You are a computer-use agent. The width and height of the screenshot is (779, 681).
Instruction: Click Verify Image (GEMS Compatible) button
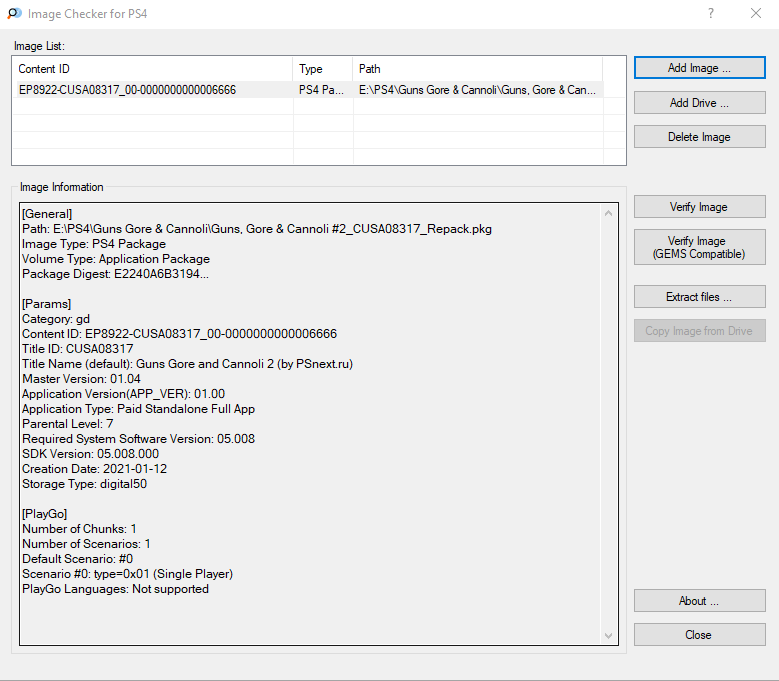pyautogui.click(x=700, y=247)
